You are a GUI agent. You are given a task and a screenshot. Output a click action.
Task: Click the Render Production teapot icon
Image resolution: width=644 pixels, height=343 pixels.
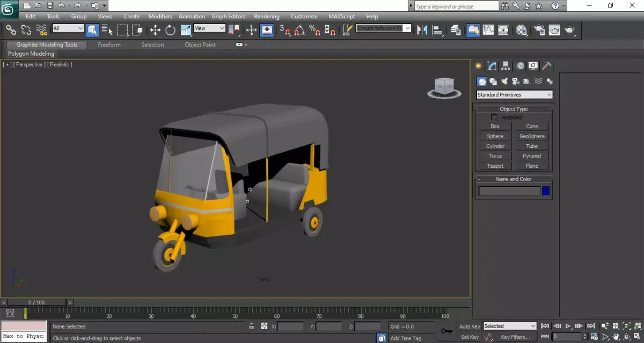(569, 29)
